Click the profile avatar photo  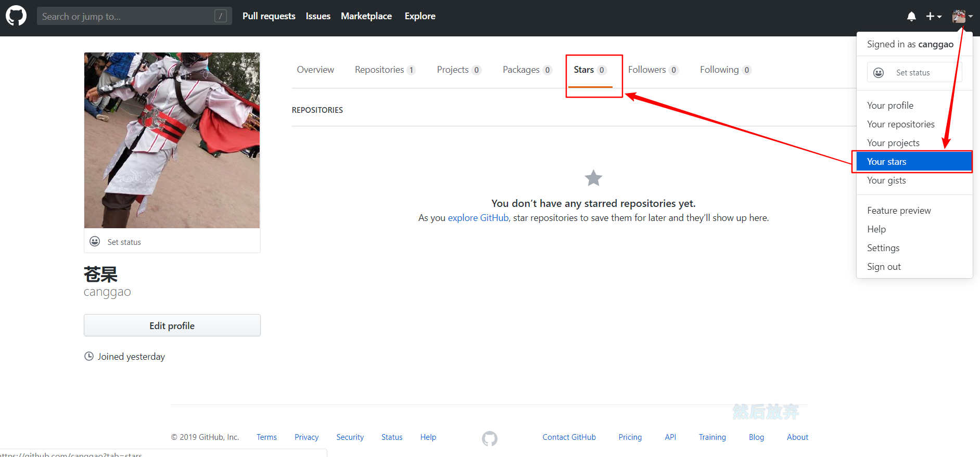point(172,140)
